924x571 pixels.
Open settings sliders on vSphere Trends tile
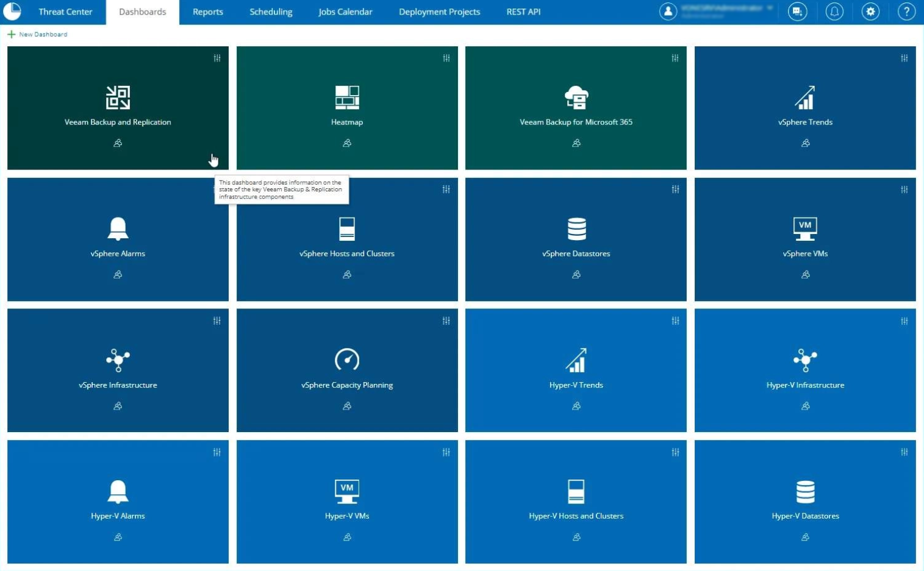coord(904,58)
